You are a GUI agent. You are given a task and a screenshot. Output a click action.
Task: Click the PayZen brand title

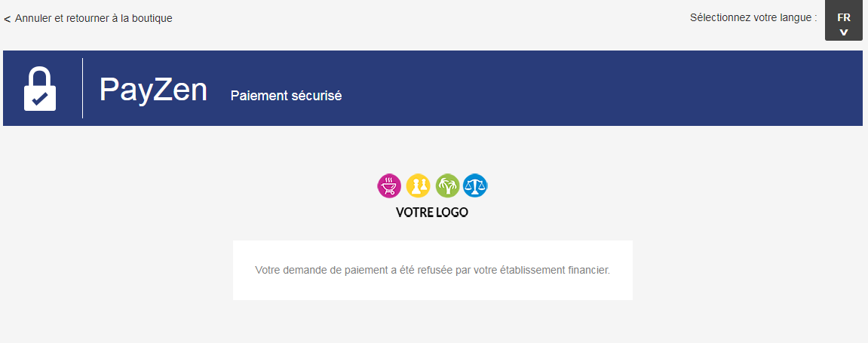(x=153, y=89)
